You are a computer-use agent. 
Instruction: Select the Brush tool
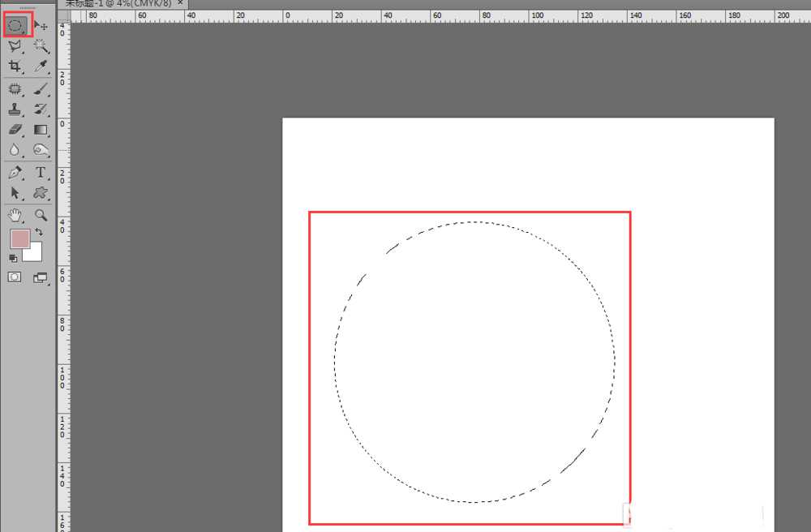point(41,89)
